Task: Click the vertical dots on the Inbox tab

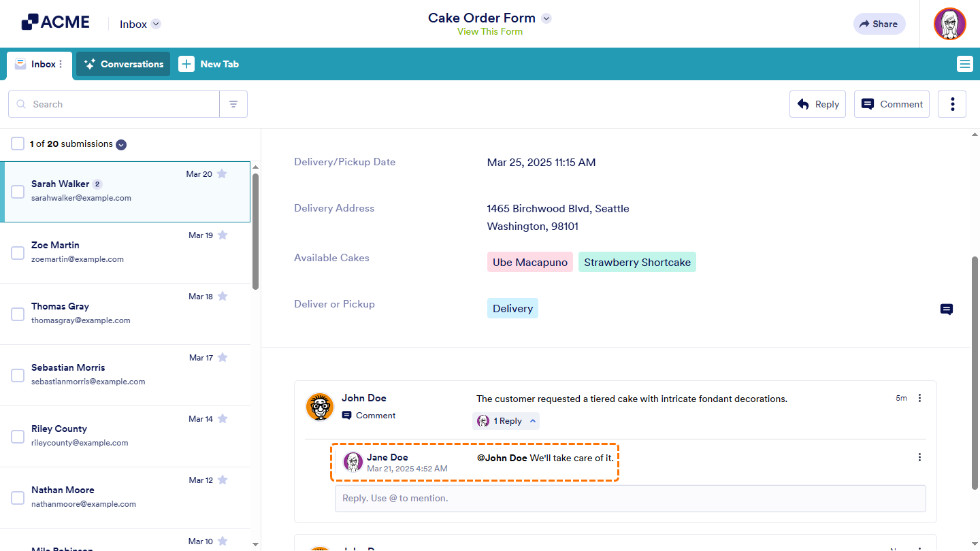Action: tap(60, 63)
